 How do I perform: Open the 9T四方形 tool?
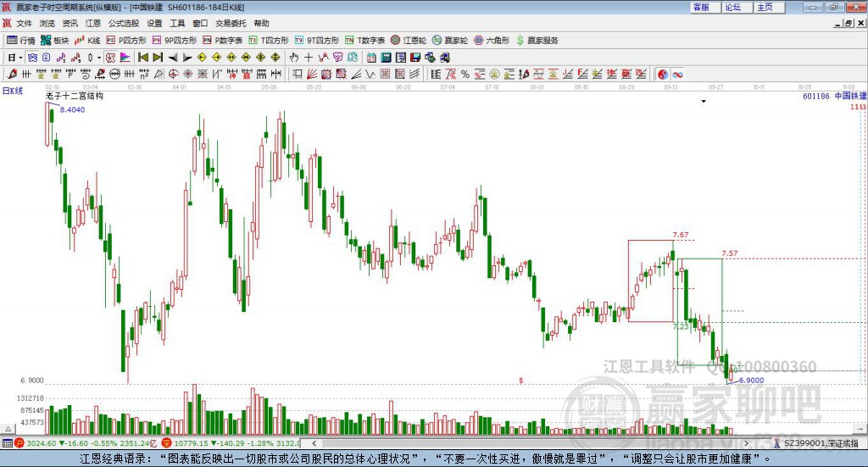tap(317, 41)
